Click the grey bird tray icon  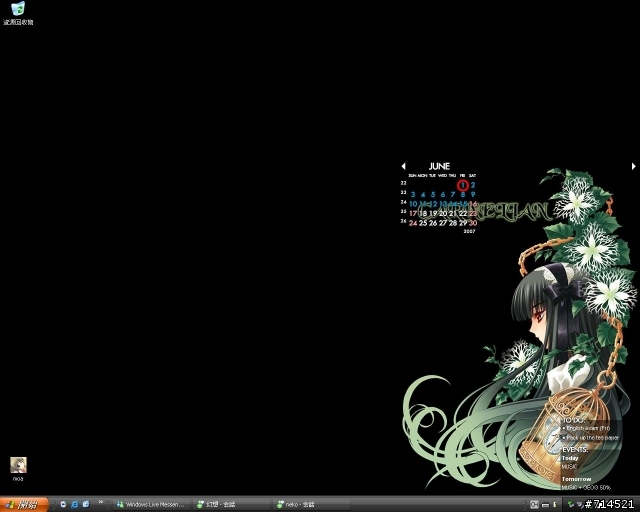tap(580, 505)
